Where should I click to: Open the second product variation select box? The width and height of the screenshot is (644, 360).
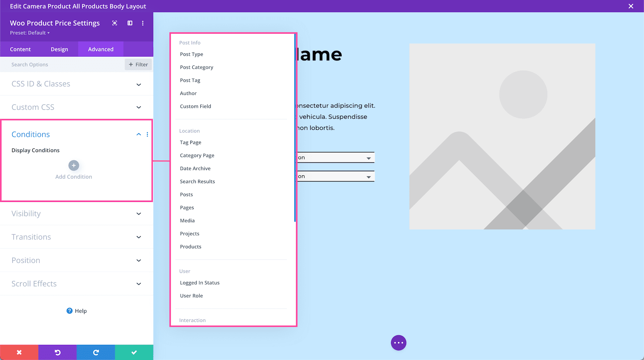click(336, 176)
